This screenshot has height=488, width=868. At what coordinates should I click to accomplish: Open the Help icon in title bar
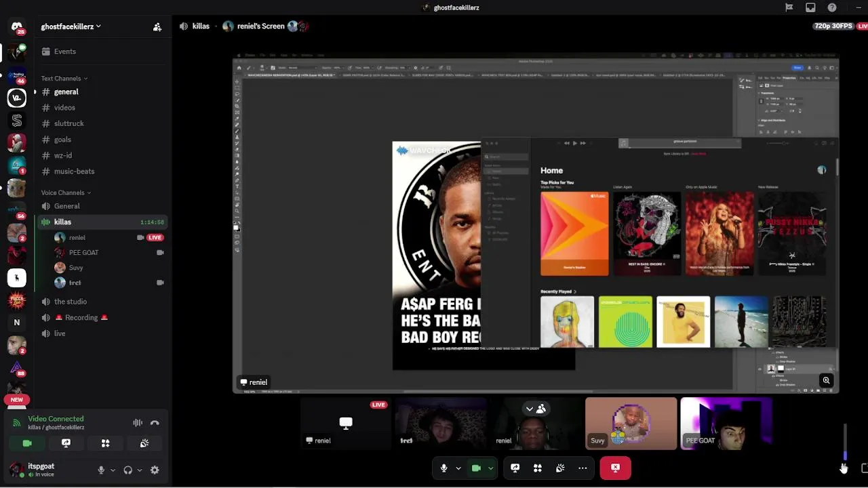[832, 7]
